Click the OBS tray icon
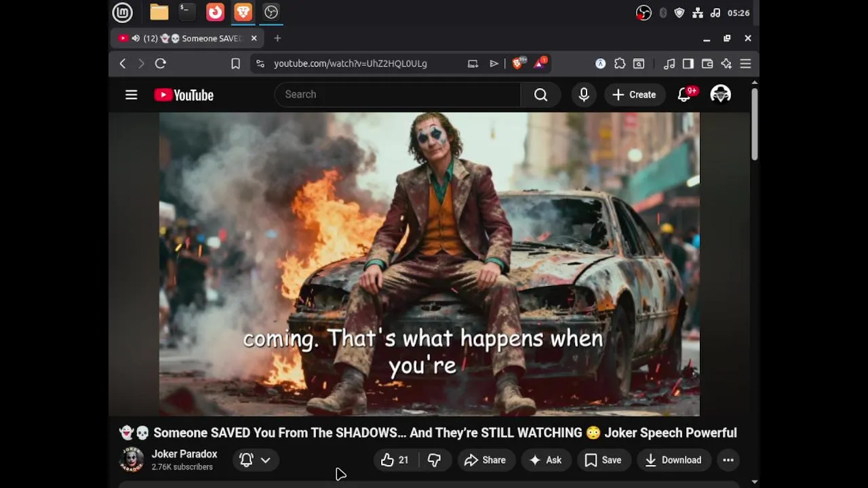Image resolution: width=868 pixels, height=488 pixels. point(644,13)
